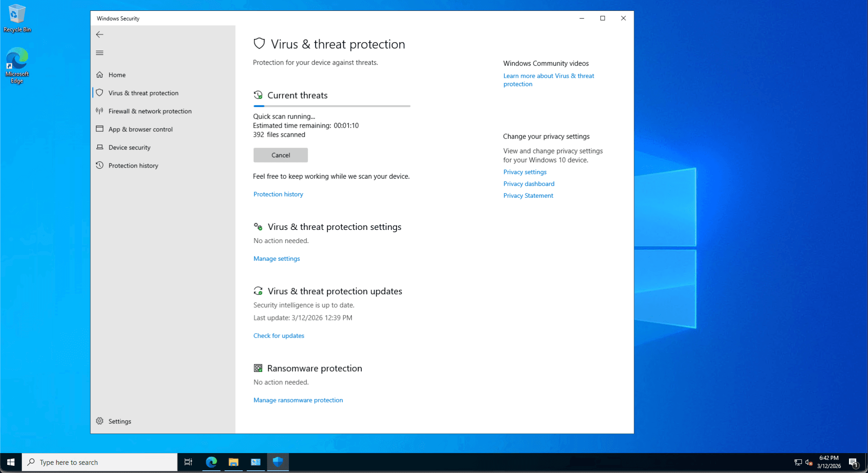
Task: Open the Privacy settings link
Action: pos(525,172)
